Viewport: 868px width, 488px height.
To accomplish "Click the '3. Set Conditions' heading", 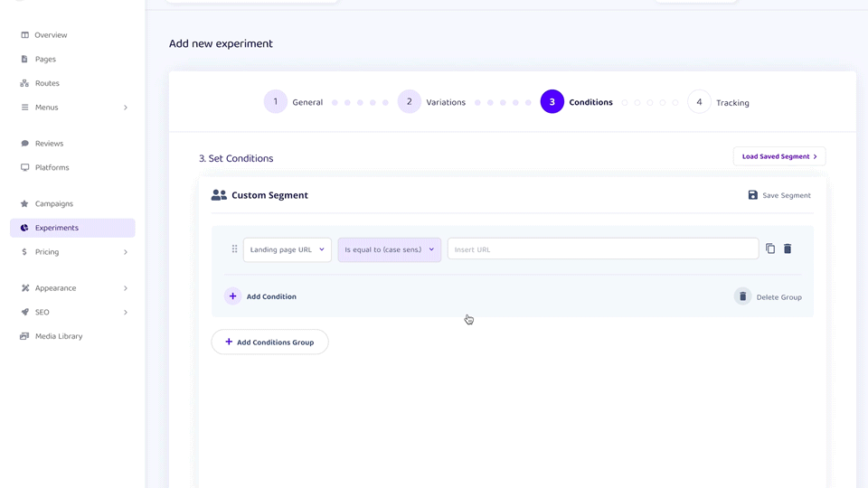I will [236, 158].
